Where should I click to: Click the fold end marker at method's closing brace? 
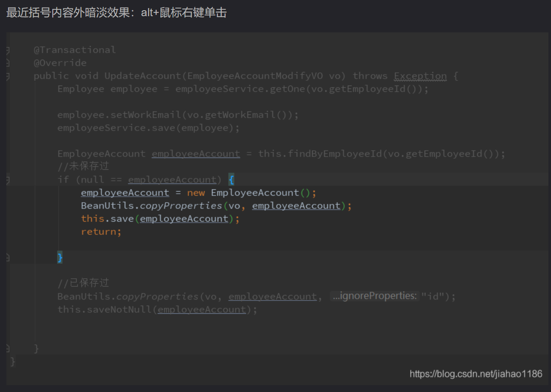click(x=8, y=349)
